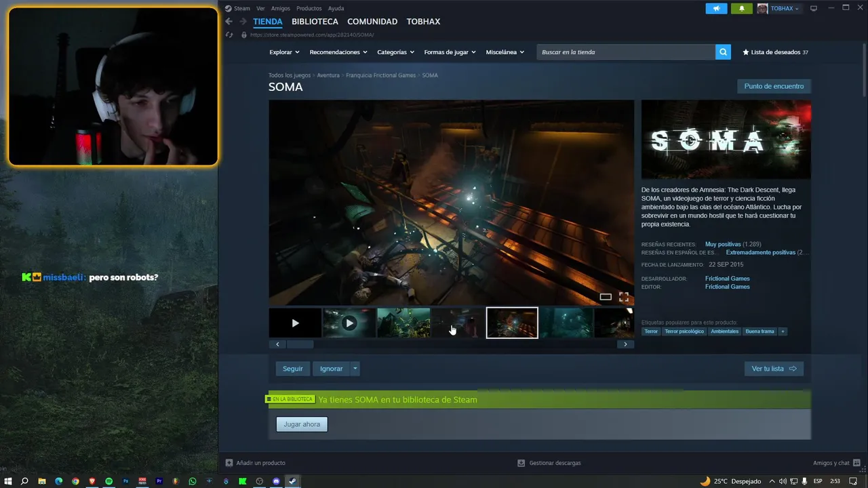Focus the Buscar en la tienda field
This screenshot has width=868, height=488.
626,52
